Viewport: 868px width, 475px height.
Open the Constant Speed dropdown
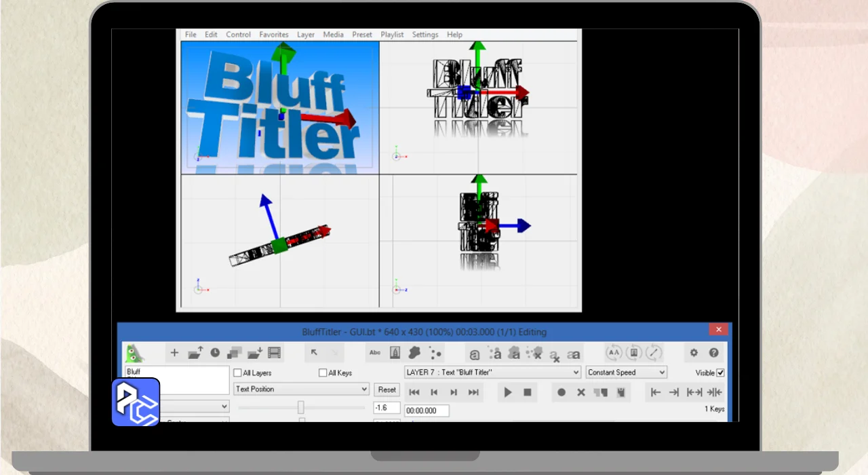click(x=627, y=373)
